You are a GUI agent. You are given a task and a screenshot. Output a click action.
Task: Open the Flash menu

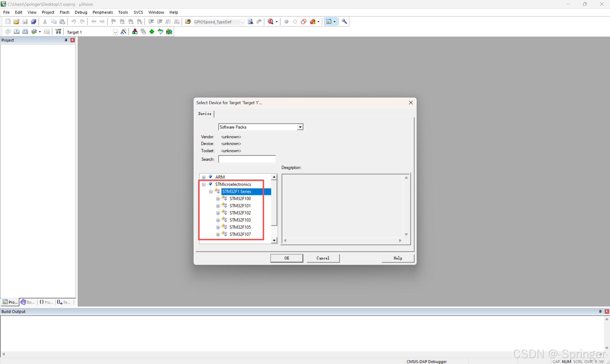(x=64, y=12)
